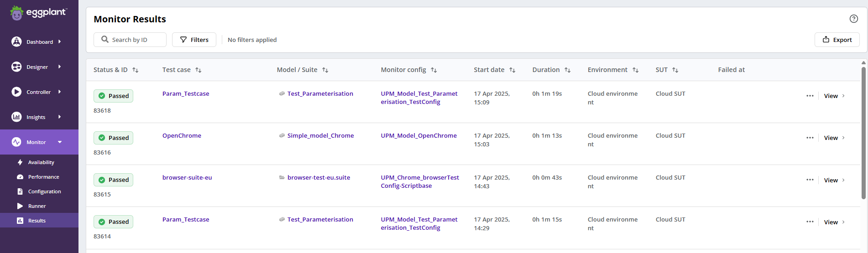Sort by Environment column
The image size is (868, 253).
click(x=636, y=70)
